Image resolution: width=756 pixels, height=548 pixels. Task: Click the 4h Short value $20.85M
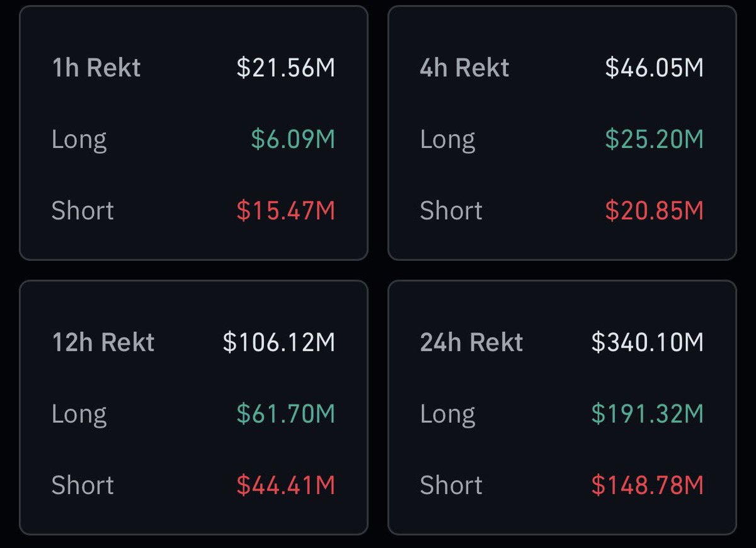click(654, 210)
